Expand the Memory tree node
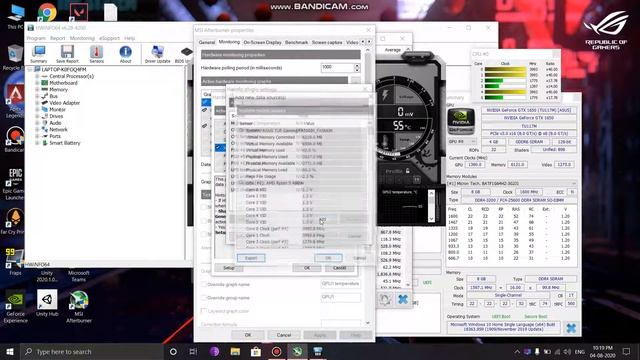 click(x=37, y=89)
